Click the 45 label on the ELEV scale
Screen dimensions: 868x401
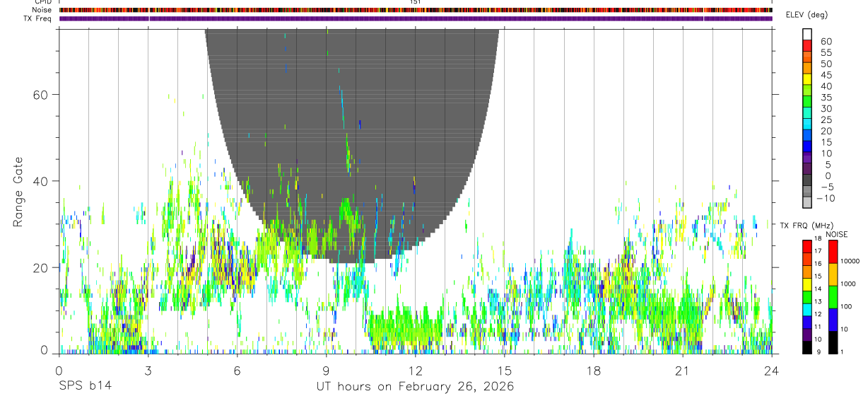(826, 75)
